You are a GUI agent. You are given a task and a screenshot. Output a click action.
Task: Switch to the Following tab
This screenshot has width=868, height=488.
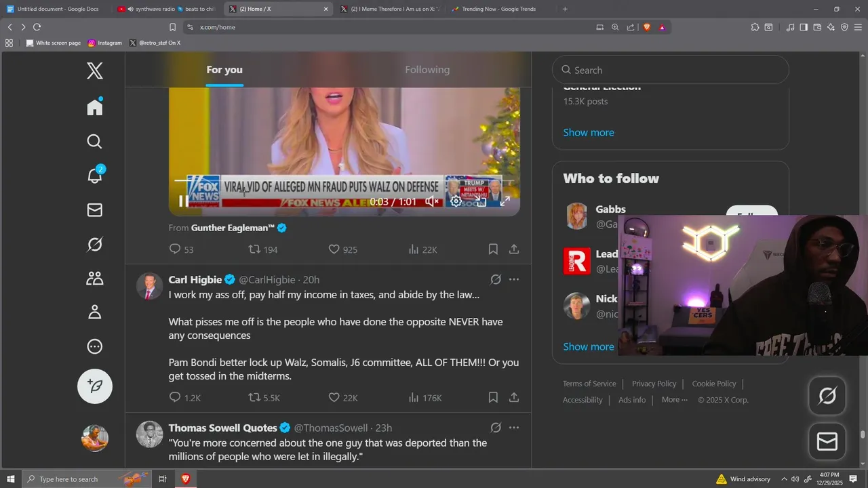coord(427,70)
